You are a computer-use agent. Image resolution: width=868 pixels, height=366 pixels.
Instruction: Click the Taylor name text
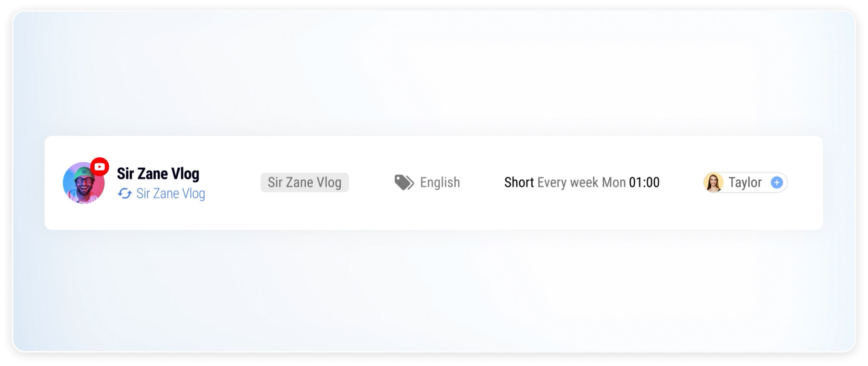[x=745, y=183]
